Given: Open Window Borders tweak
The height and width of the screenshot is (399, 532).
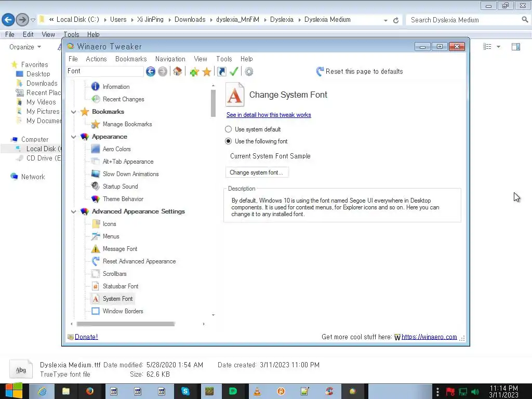Looking at the screenshot, I should coord(123,311).
